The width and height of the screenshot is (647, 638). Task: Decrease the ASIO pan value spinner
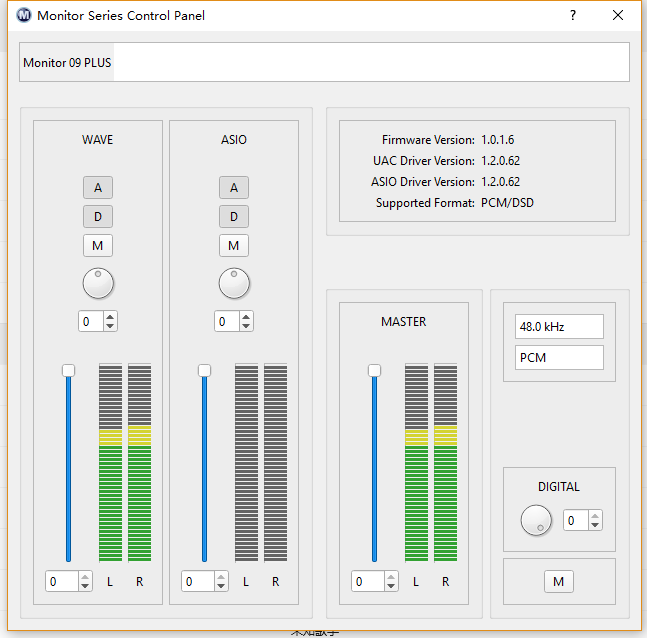click(246, 326)
